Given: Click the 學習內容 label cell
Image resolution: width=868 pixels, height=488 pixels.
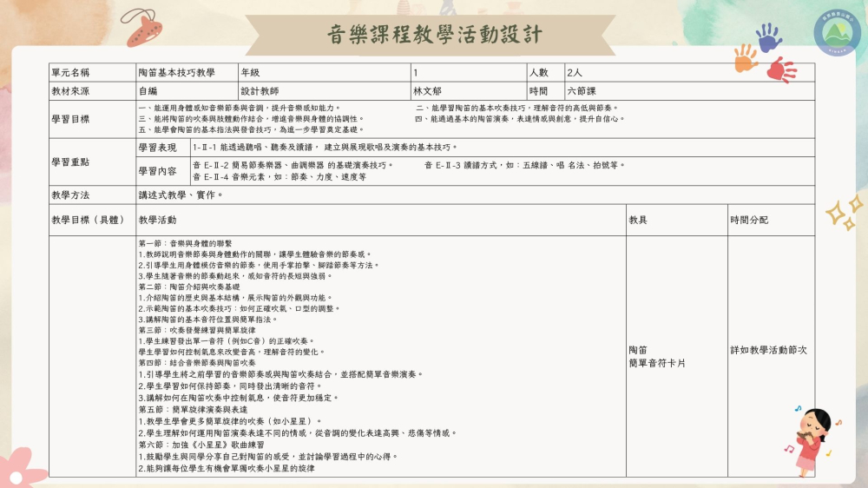Looking at the screenshot, I should coord(163,171).
